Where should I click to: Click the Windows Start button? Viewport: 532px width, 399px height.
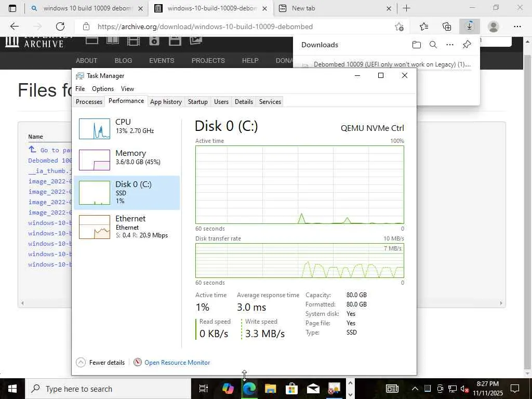coord(12,389)
